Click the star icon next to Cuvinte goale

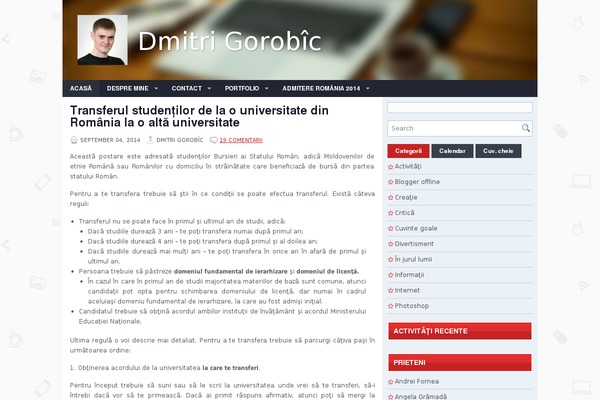(391, 229)
